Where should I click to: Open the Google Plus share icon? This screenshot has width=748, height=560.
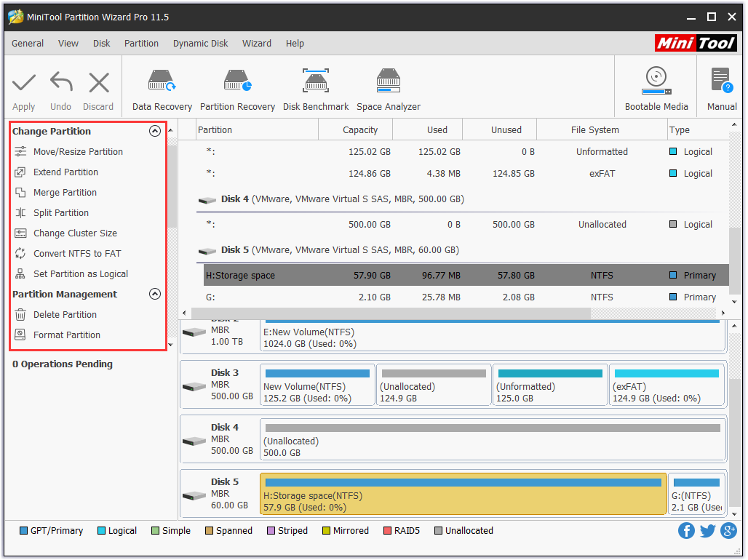pyautogui.click(x=728, y=530)
